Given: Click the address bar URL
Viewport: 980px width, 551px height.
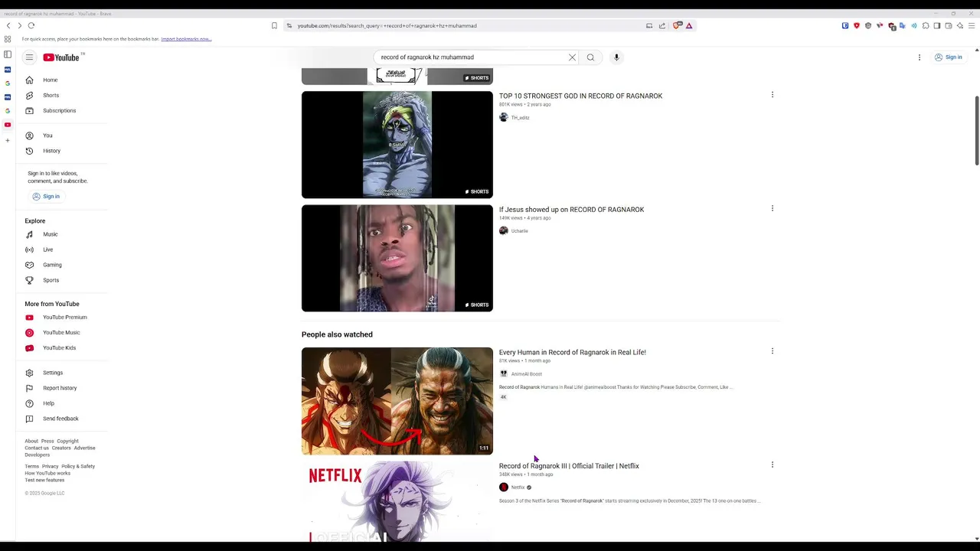Looking at the screenshot, I should click(x=387, y=25).
